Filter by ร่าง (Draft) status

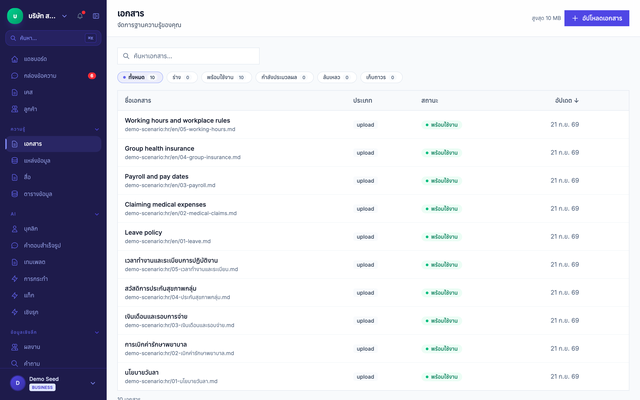pos(182,77)
